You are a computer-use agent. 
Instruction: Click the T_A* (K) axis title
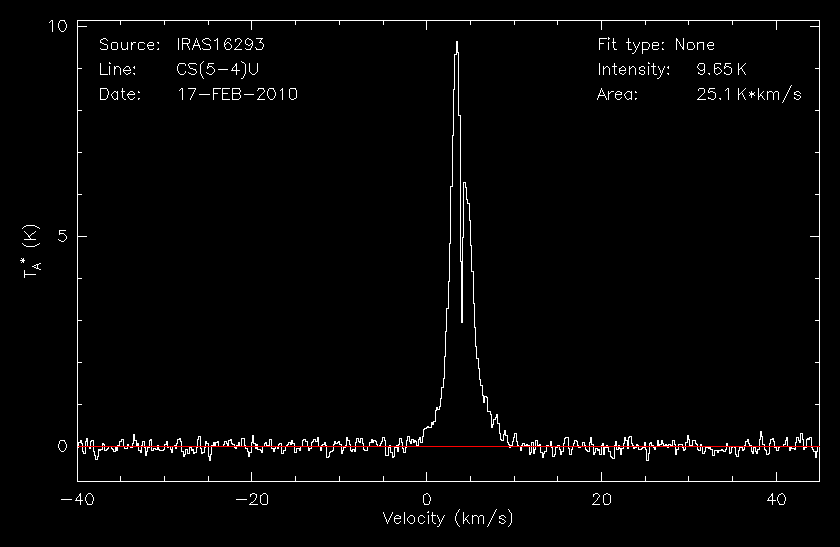[31, 251]
